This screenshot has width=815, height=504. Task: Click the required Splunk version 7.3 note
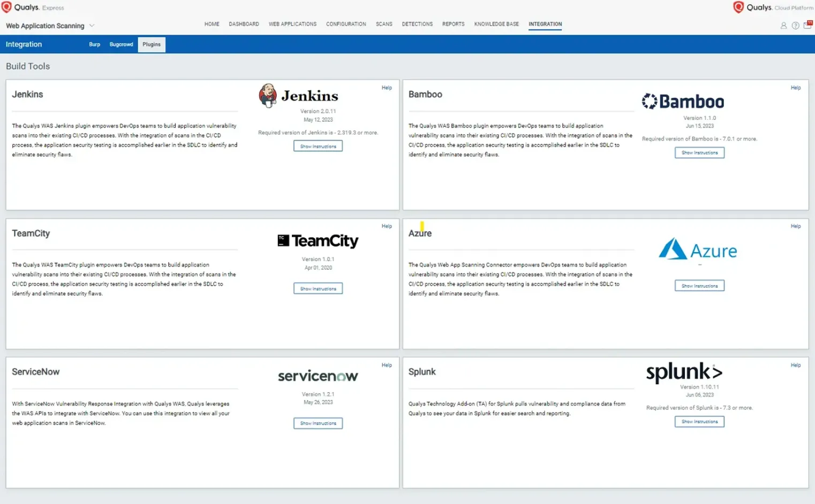[699, 408]
